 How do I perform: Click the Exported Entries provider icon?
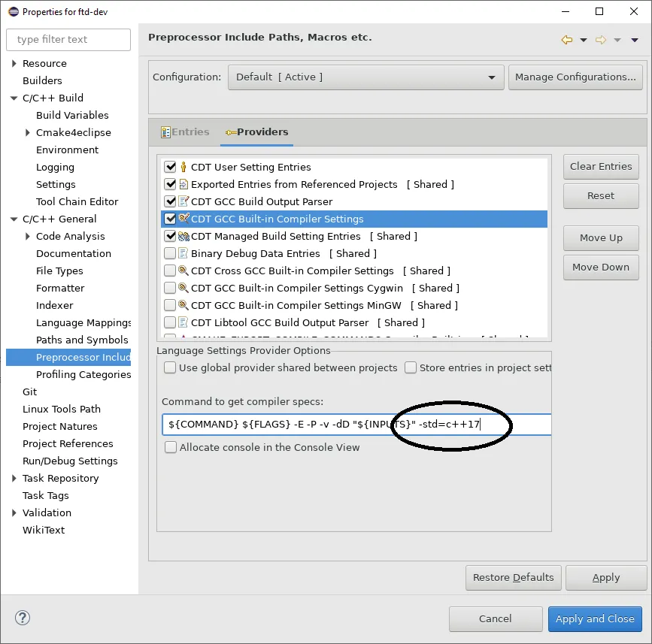click(183, 184)
